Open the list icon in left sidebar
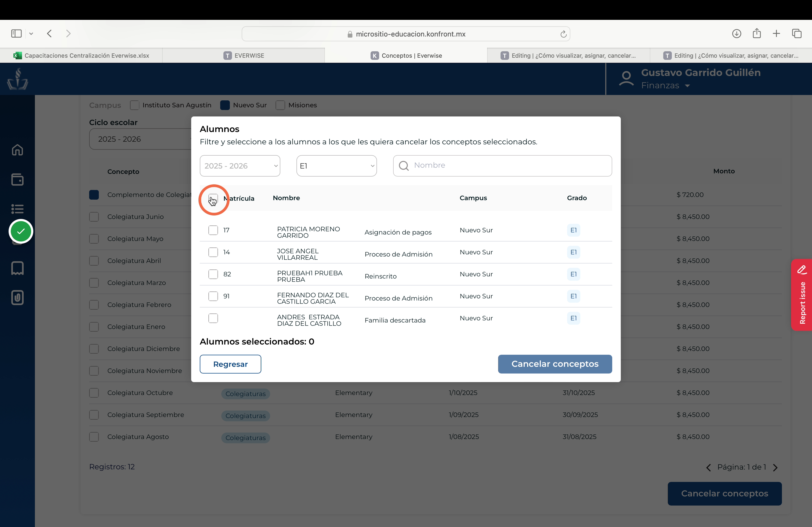 pos(17,208)
